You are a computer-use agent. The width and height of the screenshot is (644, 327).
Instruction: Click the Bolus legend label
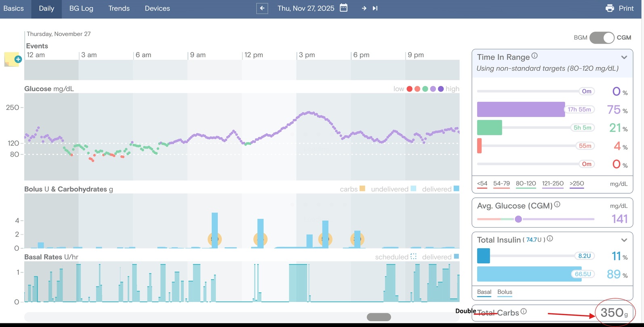tap(505, 292)
